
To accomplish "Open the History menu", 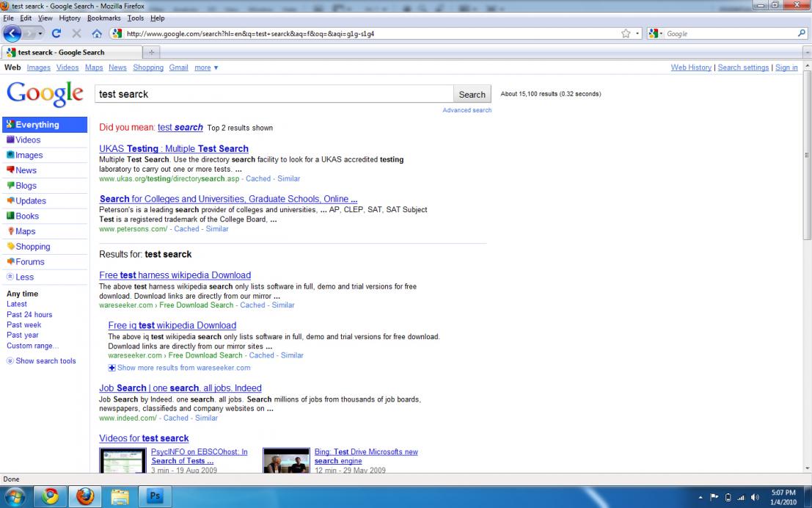I will coord(70,18).
